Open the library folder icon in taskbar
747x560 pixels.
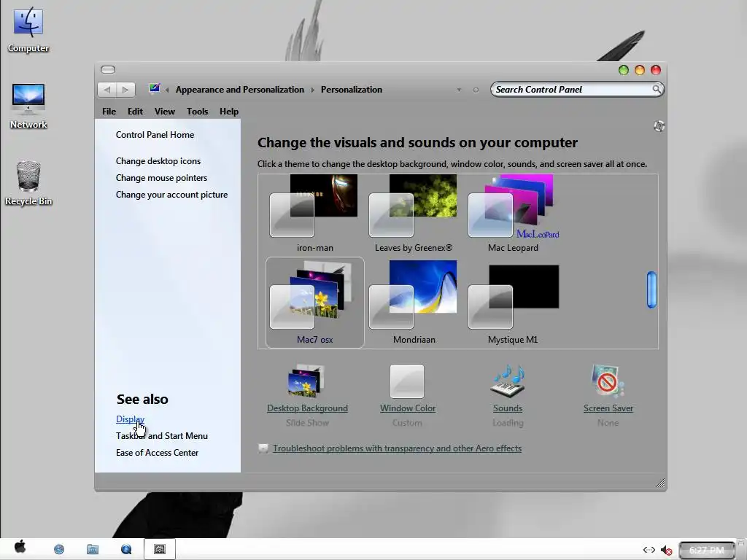click(93, 549)
